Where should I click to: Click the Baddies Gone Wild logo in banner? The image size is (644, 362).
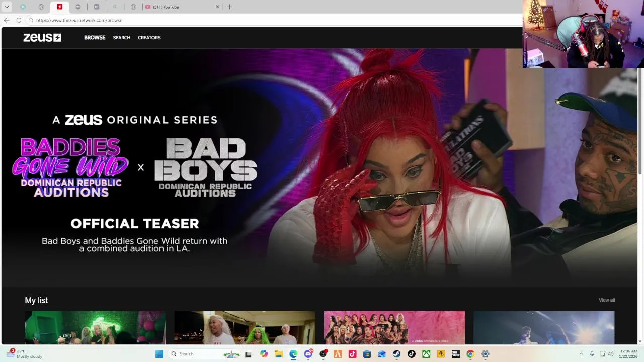click(x=70, y=167)
